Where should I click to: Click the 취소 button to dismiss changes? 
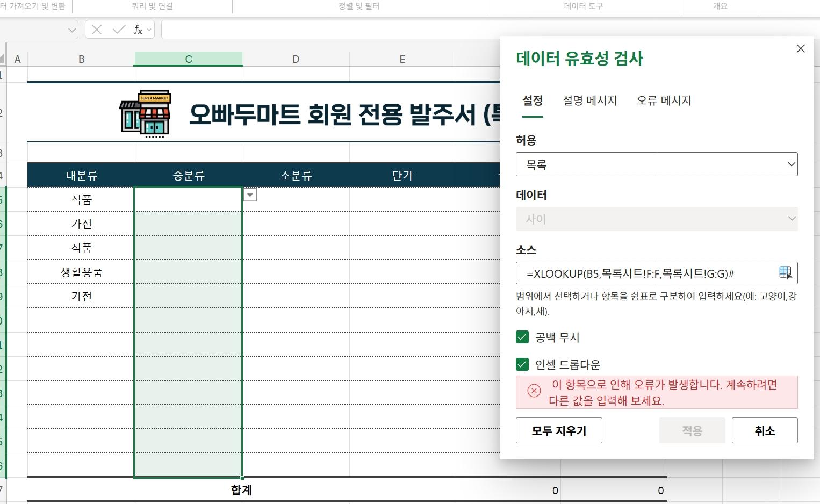click(x=765, y=430)
